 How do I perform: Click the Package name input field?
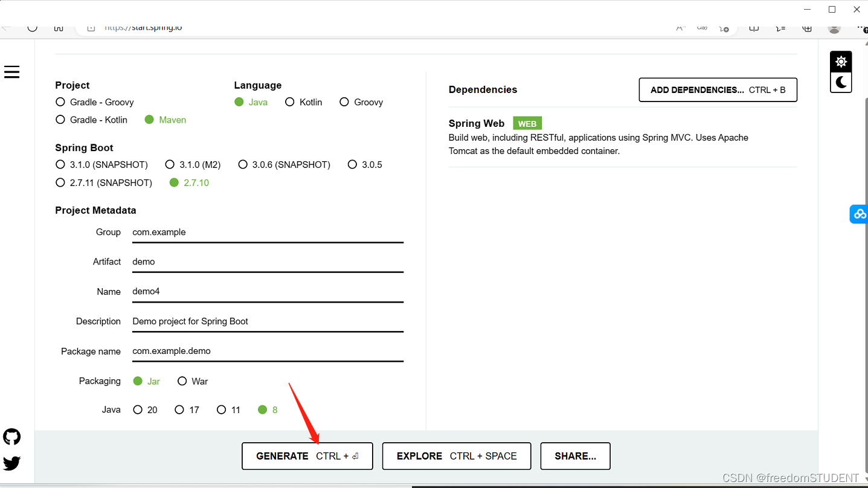tap(268, 351)
